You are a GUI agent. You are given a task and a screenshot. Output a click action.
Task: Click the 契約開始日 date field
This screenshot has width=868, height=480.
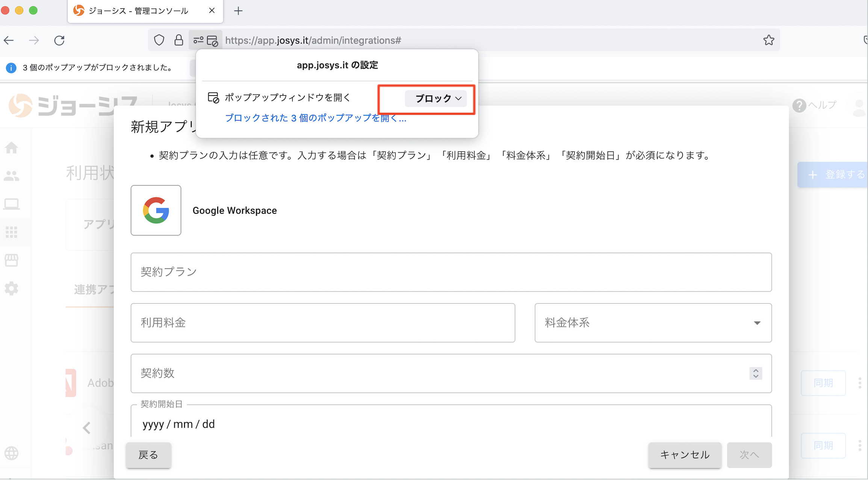pos(451,424)
